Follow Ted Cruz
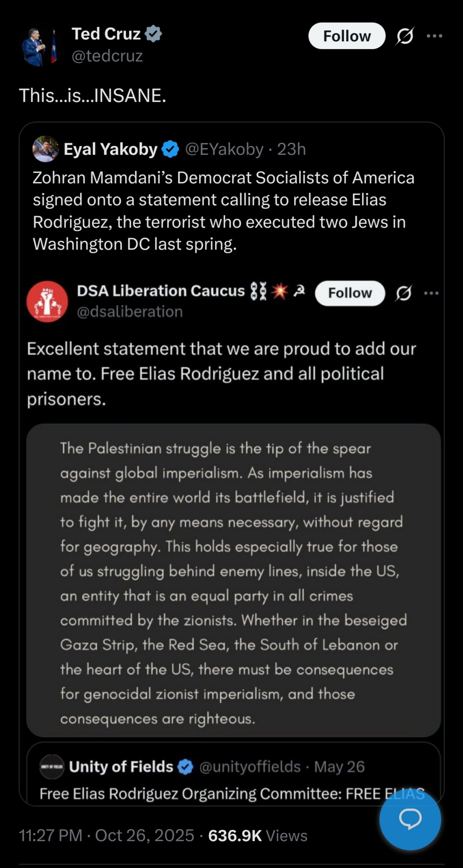Screen dimensions: 463x868 click(346, 36)
